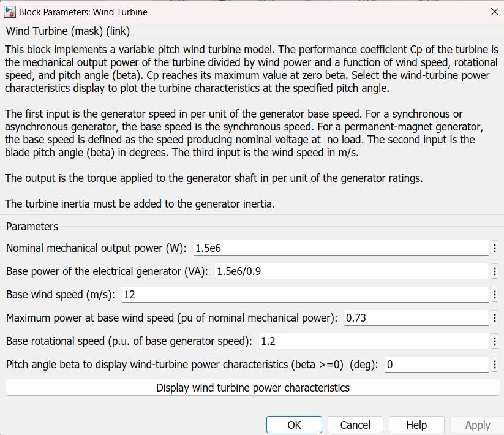Click the MATLAB icon in title bar
The image size is (504, 435).
point(9,12)
